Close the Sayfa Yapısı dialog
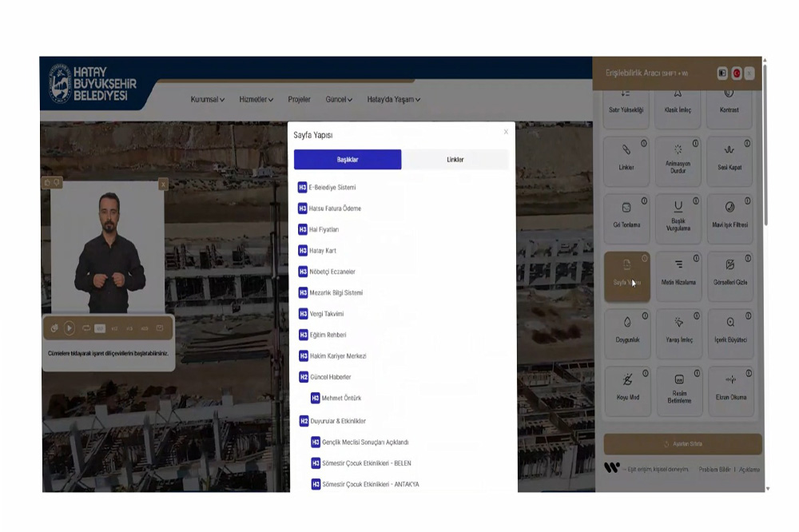The image size is (799, 532). click(506, 132)
